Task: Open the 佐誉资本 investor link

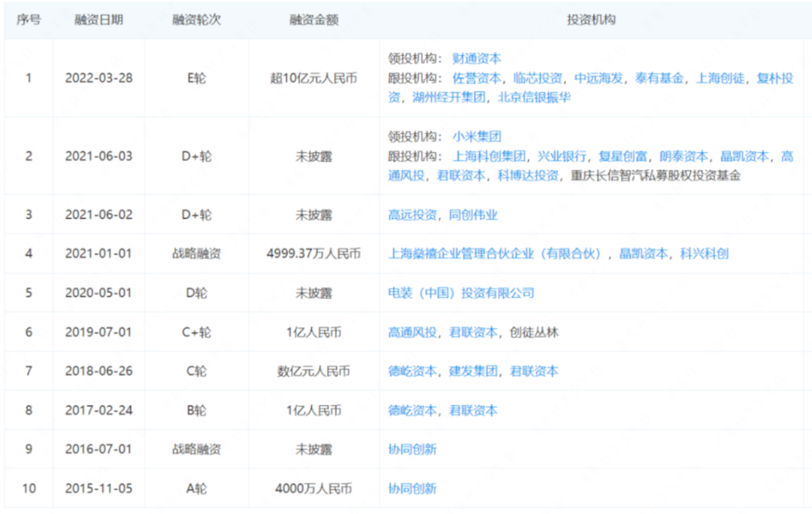Action: click(x=477, y=78)
